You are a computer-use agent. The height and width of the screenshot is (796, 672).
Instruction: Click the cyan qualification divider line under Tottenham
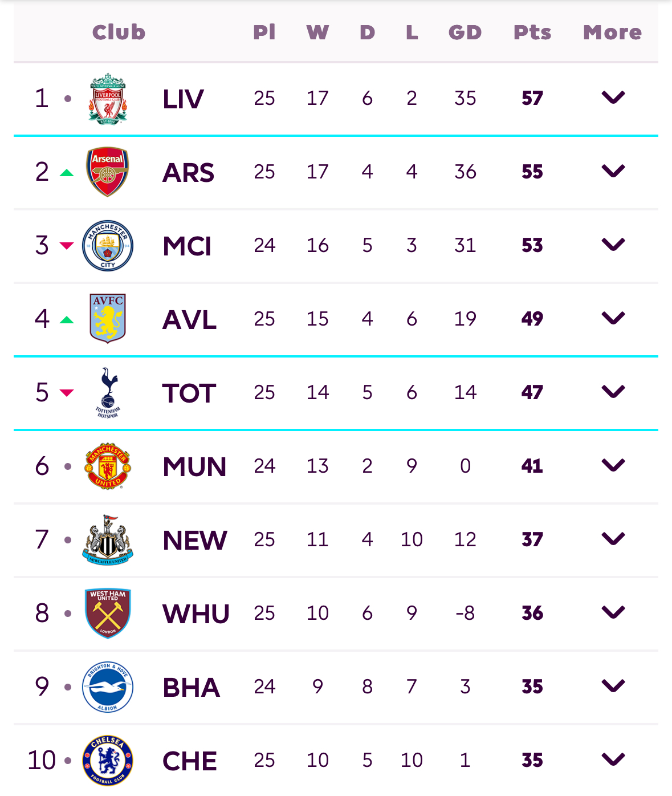coord(336,429)
